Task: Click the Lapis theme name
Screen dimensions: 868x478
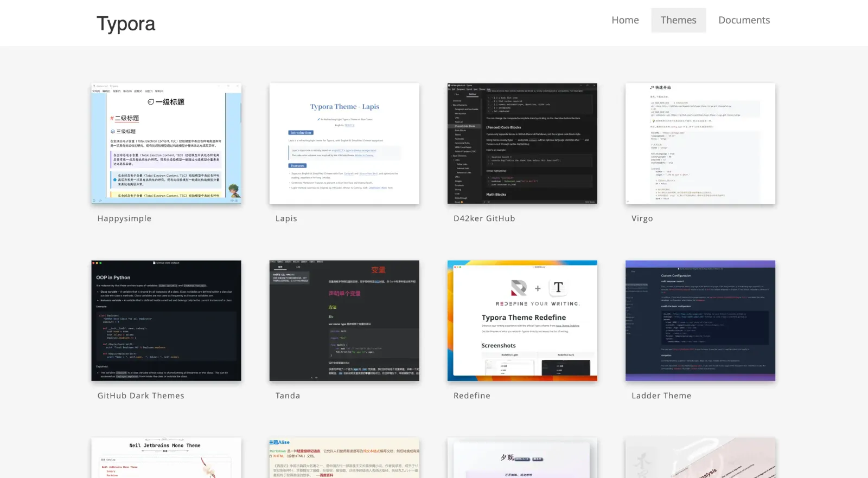Action: 286,218
